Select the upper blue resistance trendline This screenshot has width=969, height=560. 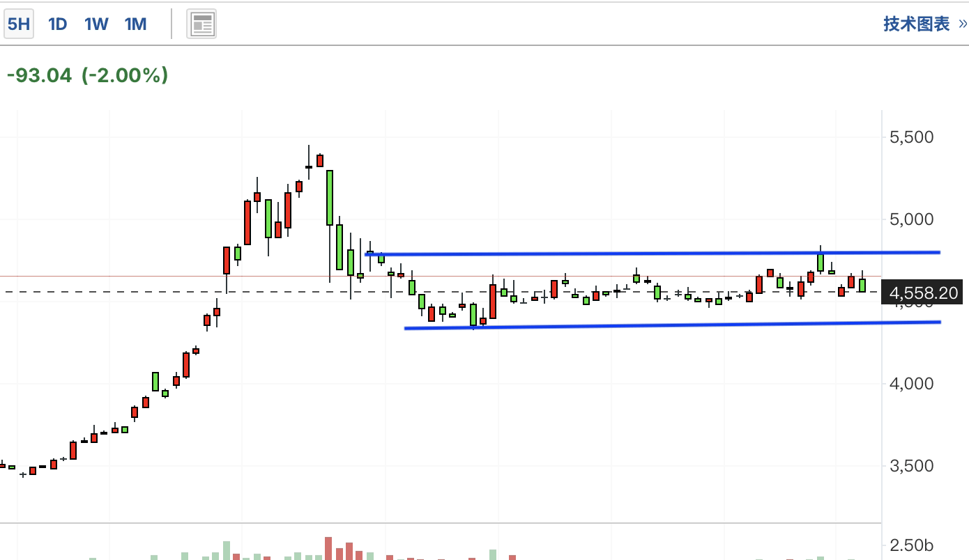(653, 253)
